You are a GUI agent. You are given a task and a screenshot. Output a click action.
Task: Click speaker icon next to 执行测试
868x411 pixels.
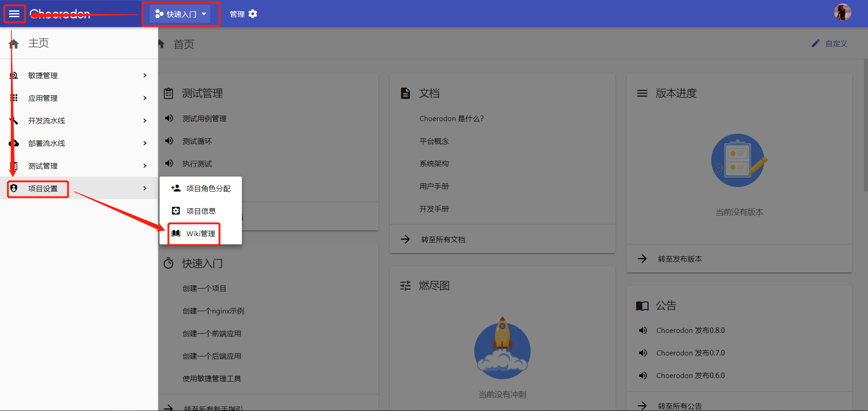pos(169,163)
